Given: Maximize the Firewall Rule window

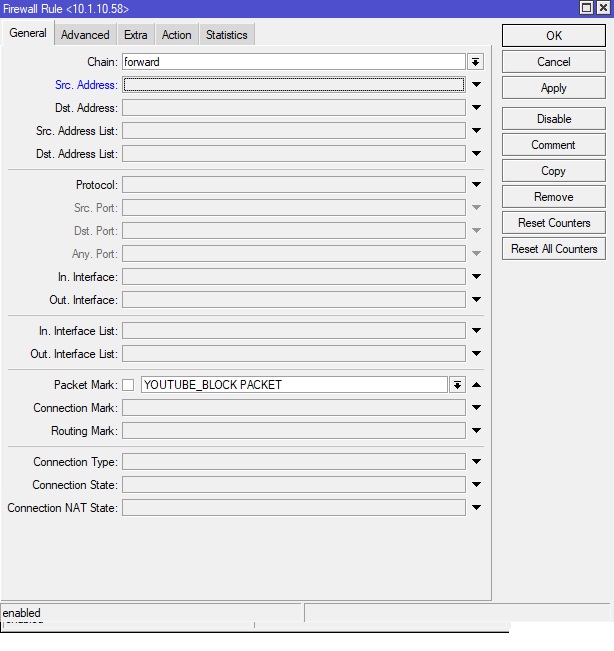Looking at the screenshot, I should pos(587,8).
